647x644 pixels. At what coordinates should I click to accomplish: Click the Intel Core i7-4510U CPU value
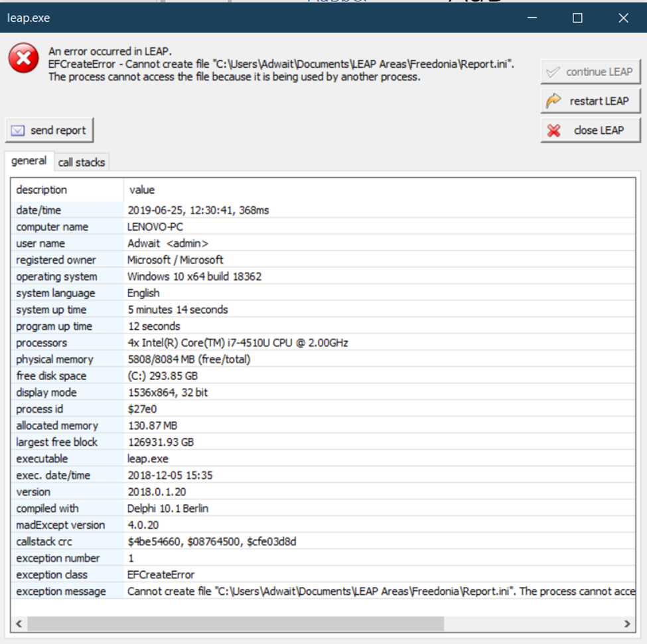(x=238, y=343)
